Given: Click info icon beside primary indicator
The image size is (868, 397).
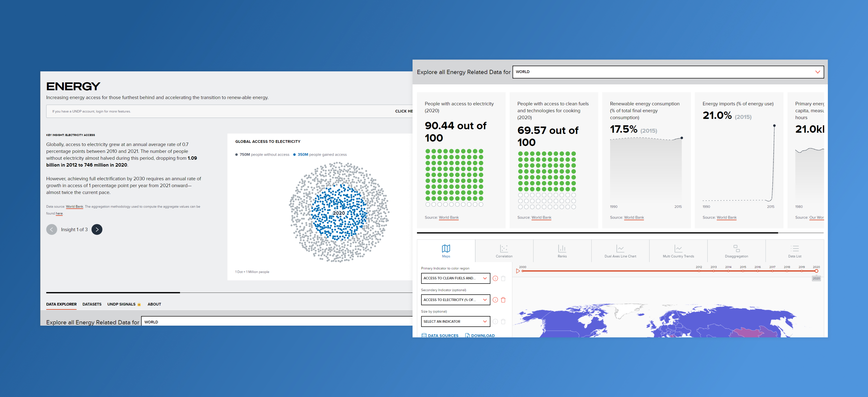Looking at the screenshot, I should click(495, 278).
